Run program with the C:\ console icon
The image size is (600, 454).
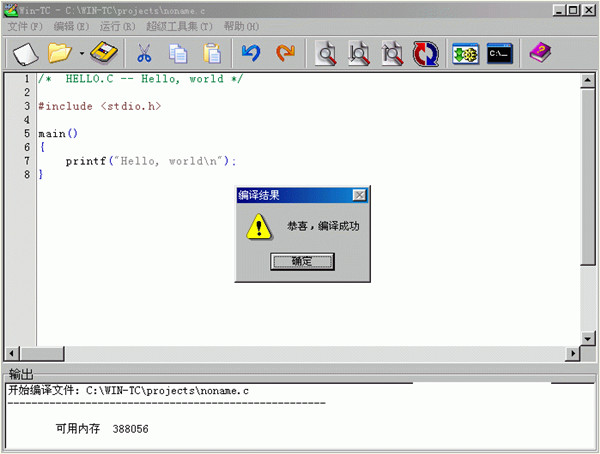click(x=499, y=54)
